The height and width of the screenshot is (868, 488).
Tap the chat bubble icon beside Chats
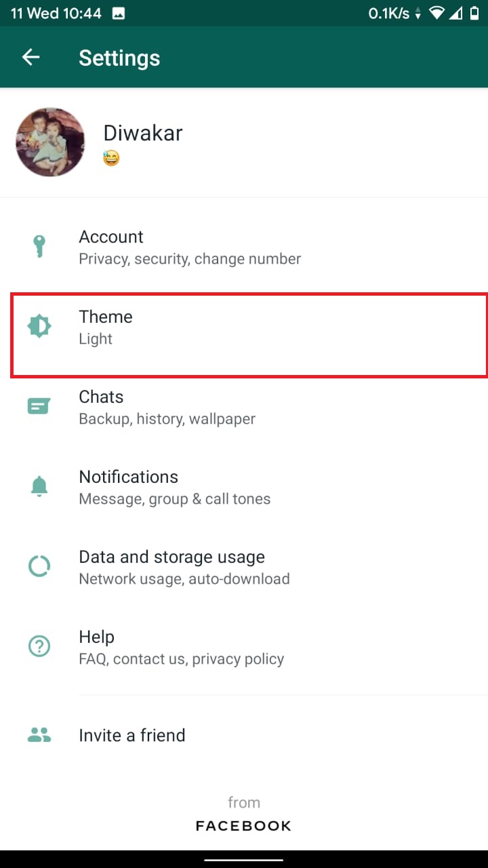[39, 406]
